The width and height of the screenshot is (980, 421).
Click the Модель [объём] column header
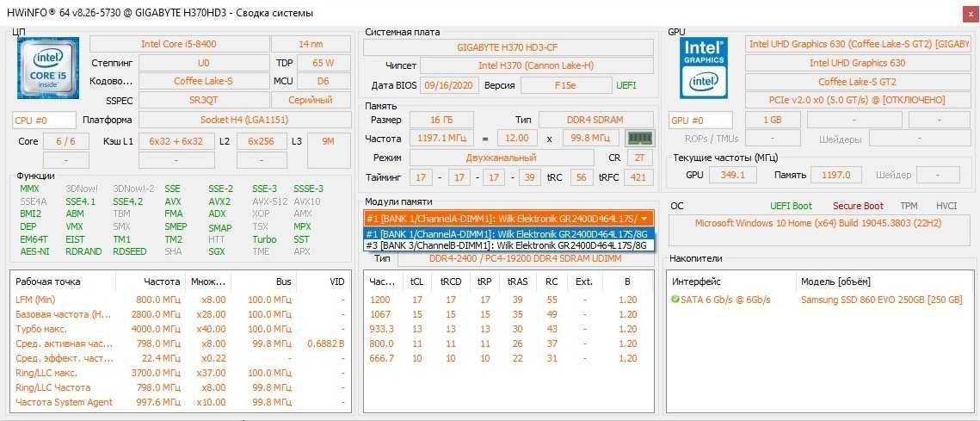click(835, 282)
